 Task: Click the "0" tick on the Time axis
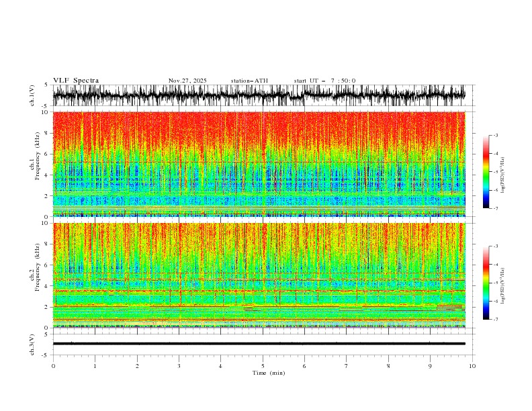click(x=53, y=366)
